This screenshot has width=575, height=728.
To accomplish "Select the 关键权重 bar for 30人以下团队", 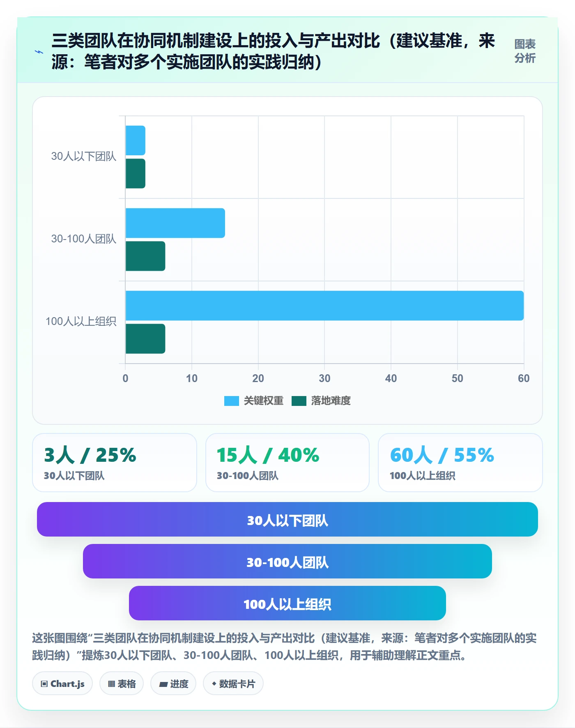I will pyautogui.click(x=136, y=141).
